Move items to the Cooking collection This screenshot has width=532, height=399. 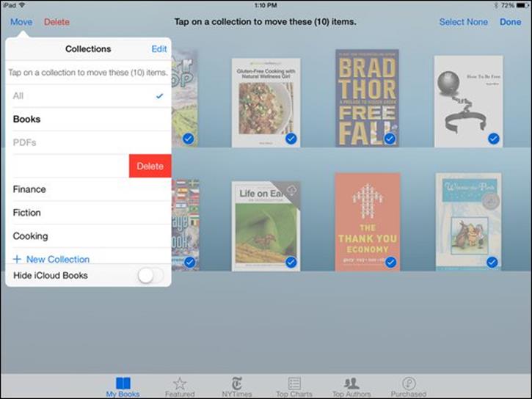(x=88, y=236)
